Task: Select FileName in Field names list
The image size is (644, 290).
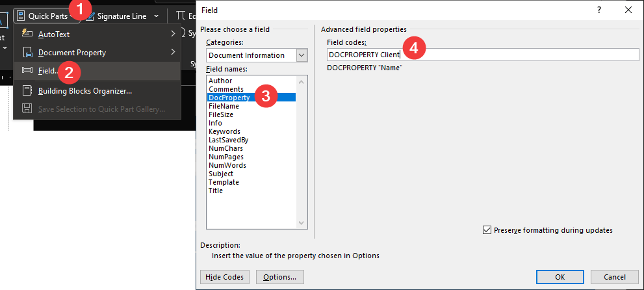Action: (x=224, y=106)
